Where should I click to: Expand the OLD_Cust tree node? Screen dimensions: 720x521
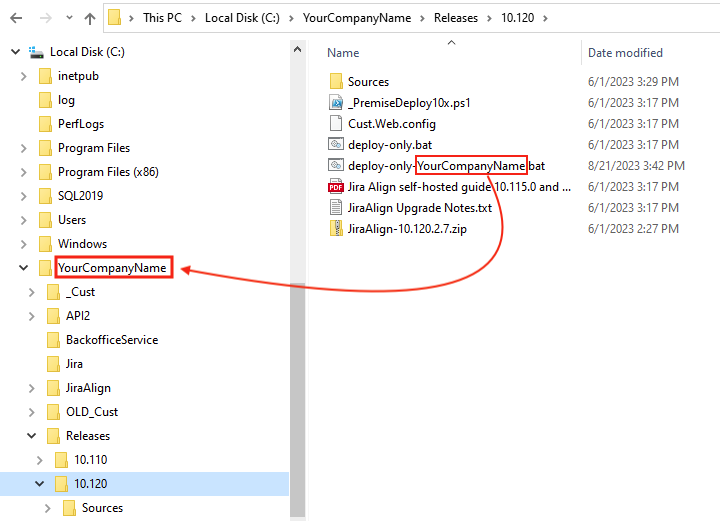tap(31, 412)
